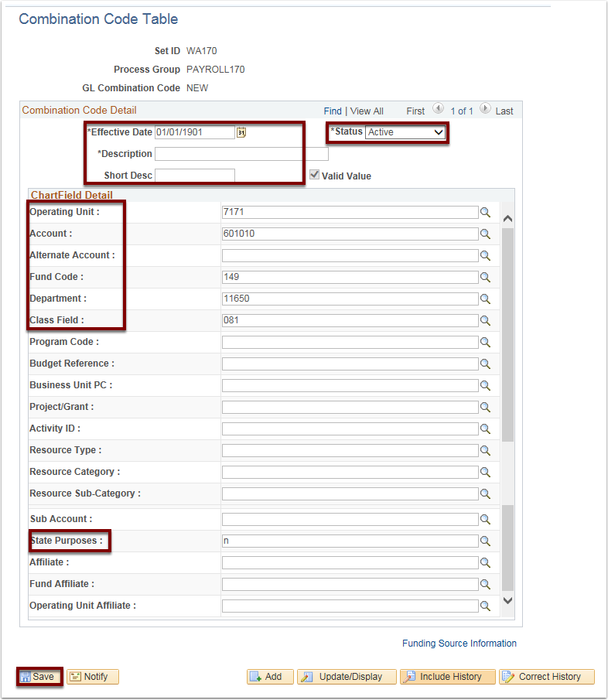Click View All link
The width and height of the screenshot is (608, 700).
pyautogui.click(x=367, y=111)
